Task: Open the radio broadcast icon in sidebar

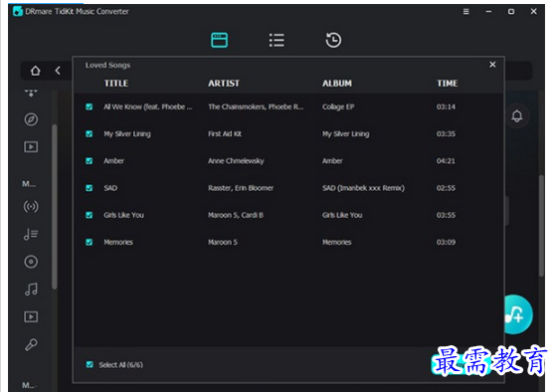Action: point(31,207)
